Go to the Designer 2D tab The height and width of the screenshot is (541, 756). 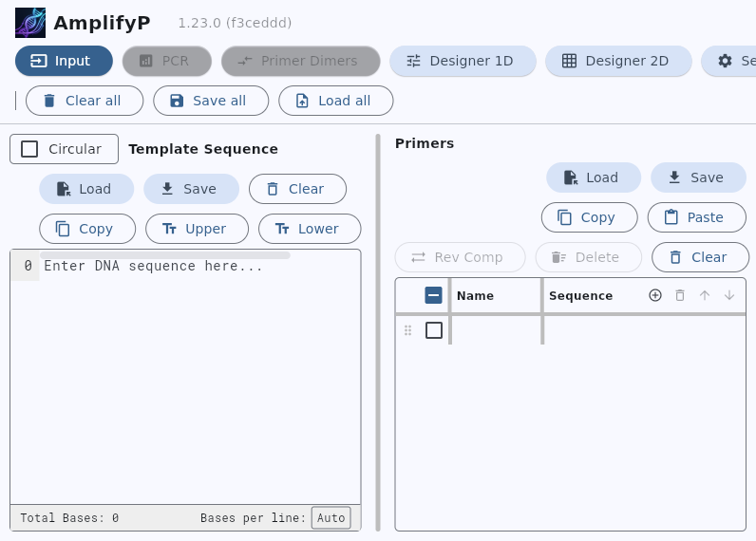(618, 61)
